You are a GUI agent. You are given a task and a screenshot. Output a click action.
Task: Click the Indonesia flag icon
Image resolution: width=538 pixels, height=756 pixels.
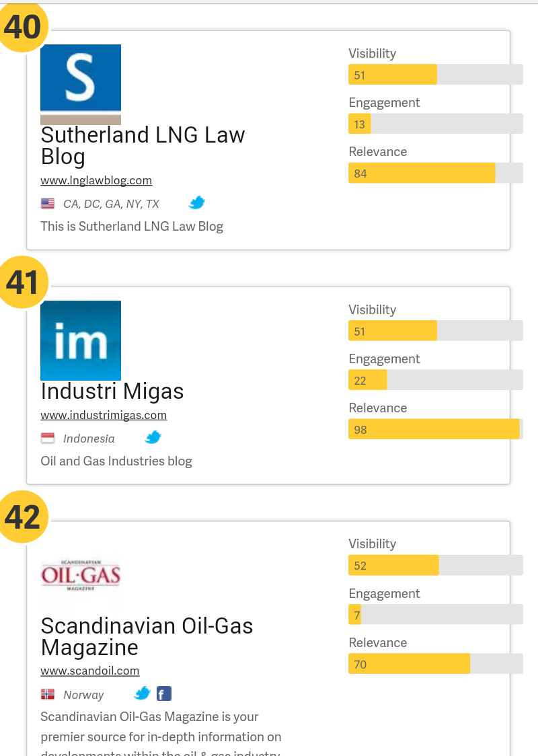(x=48, y=439)
